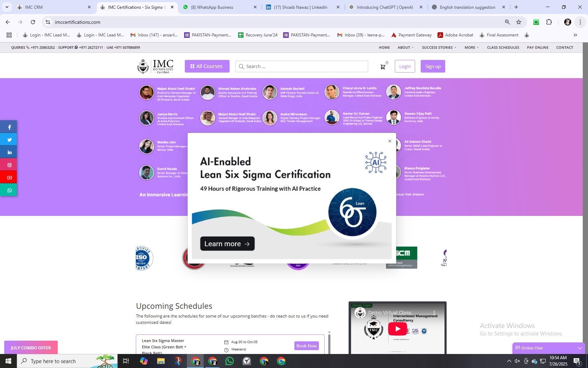Reload the current page
Viewport: 588px width, 368px height.
point(33,22)
